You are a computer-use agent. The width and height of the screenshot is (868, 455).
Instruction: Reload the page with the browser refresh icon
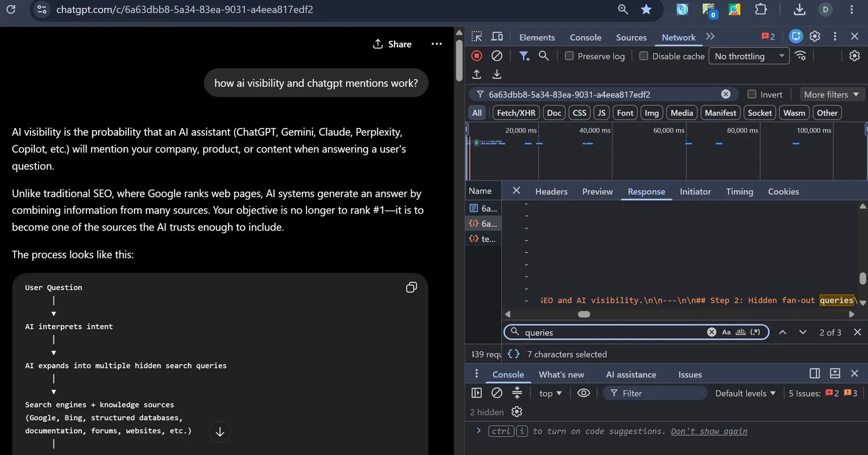point(11,9)
